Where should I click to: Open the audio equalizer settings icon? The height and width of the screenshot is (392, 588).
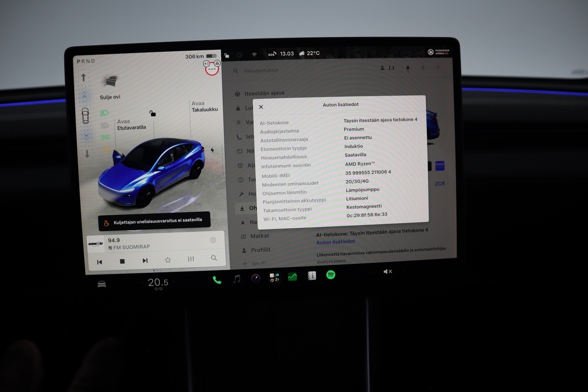[x=191, y=259]
